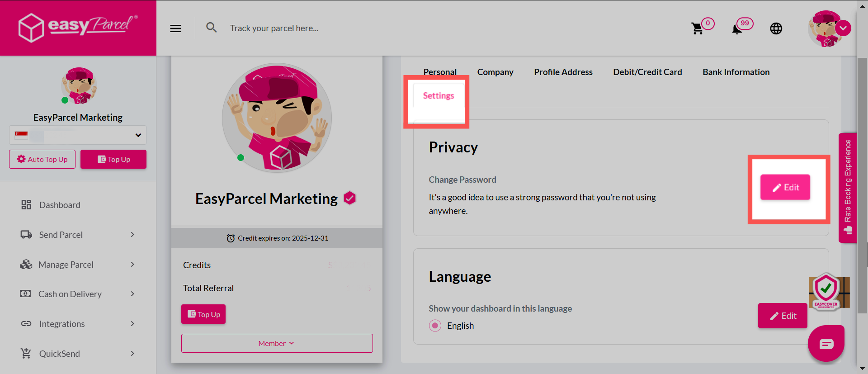Expand the profile dropdown arrow in header
Viewport: 868px width, 374px height.
(843, 28)
